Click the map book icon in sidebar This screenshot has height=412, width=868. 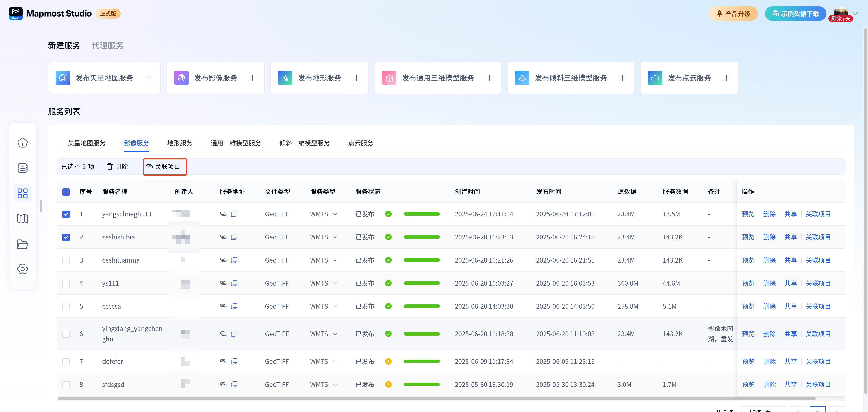(23, 218)
